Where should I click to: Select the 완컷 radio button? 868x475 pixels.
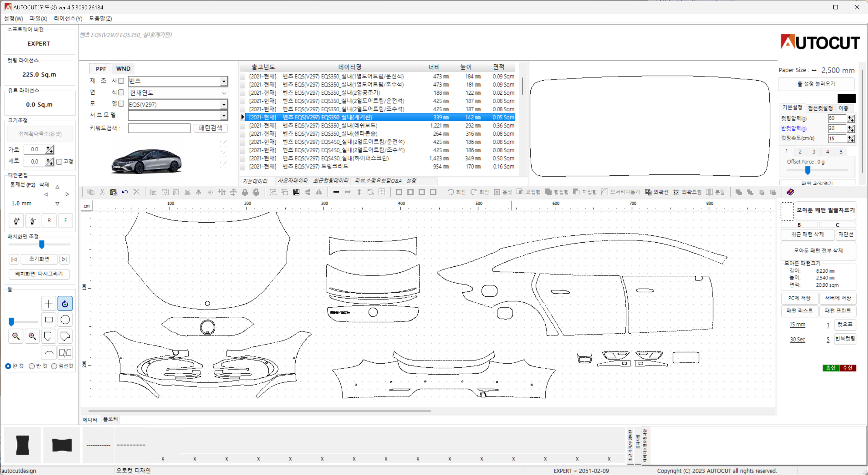[x=8, y=366]
